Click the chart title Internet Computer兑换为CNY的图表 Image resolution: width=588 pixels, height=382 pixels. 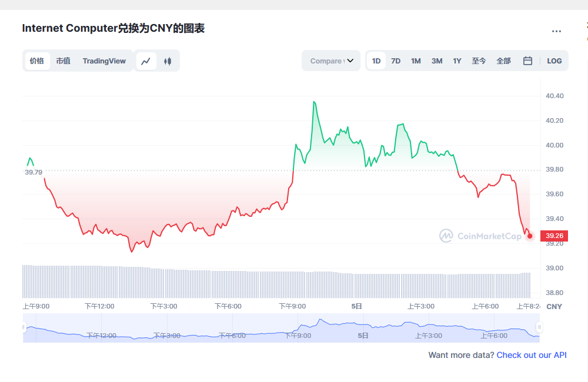point(113,28)
